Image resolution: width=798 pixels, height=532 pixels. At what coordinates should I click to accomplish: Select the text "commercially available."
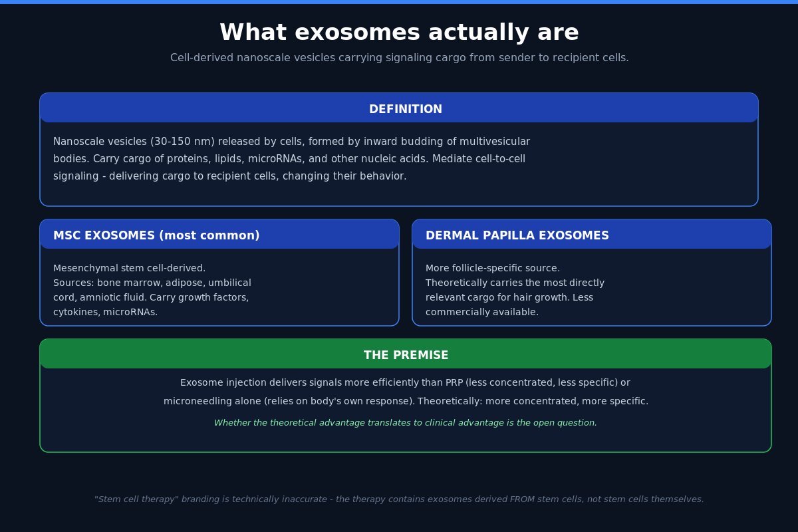[482, 312]
